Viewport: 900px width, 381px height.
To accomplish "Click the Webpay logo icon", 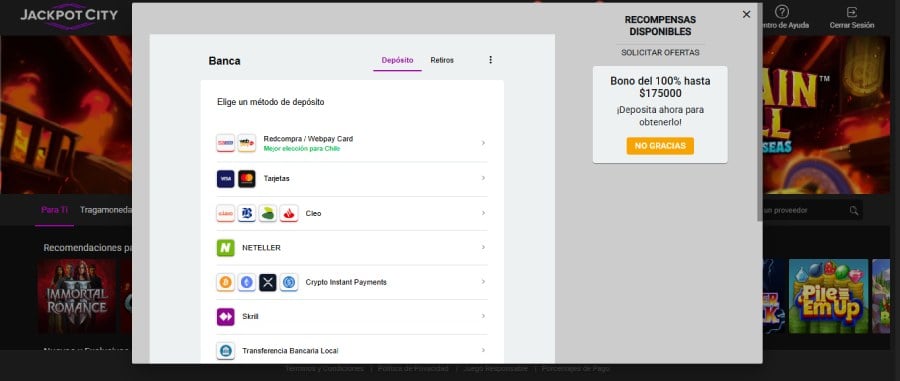I will point(247,143).
